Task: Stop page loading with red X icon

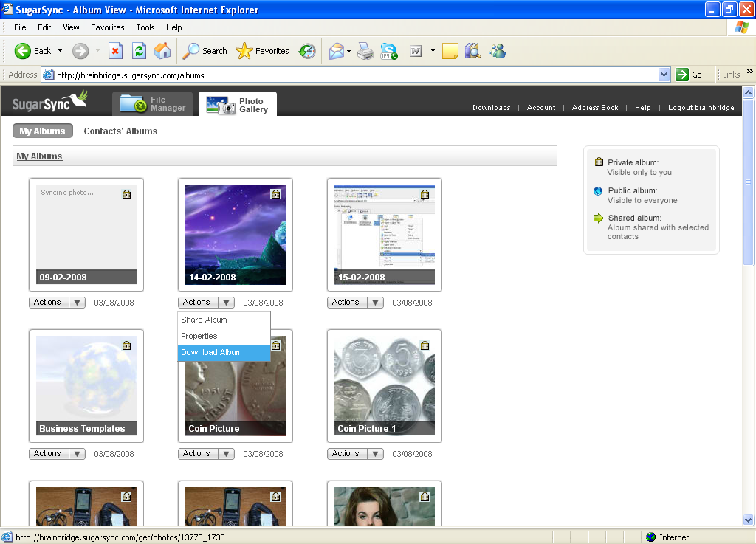Action: click(x=115, y=51)
